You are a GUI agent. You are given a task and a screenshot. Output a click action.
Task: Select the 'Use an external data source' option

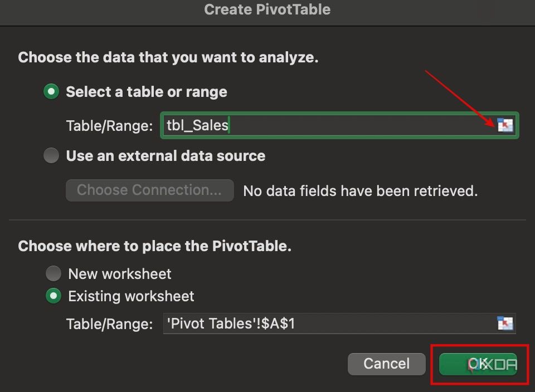point(51,155)
